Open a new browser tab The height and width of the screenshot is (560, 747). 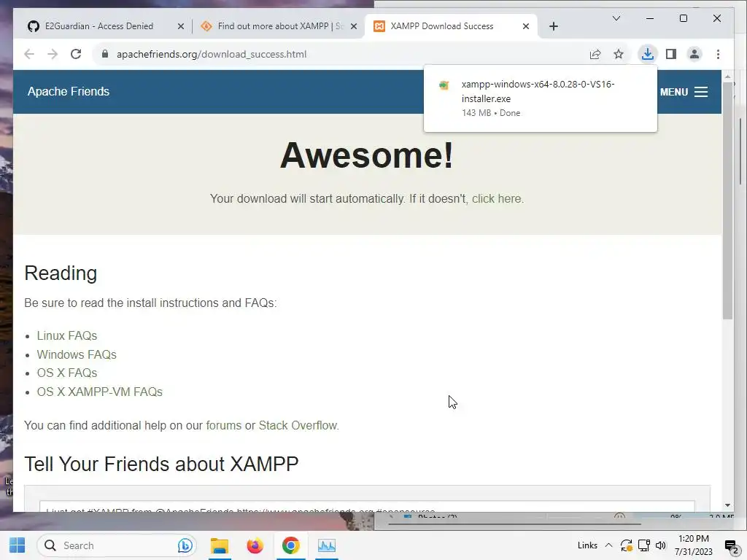(553, 26)
